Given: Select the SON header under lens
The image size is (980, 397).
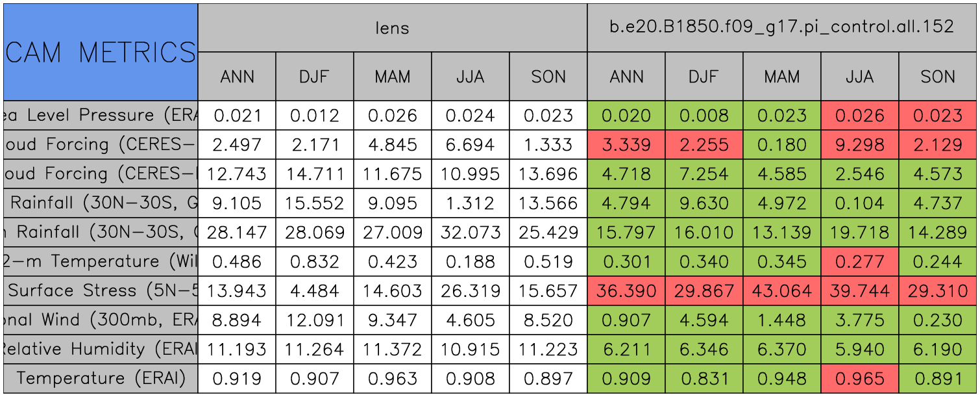Looking at the screenshot, I should point(548,77).
